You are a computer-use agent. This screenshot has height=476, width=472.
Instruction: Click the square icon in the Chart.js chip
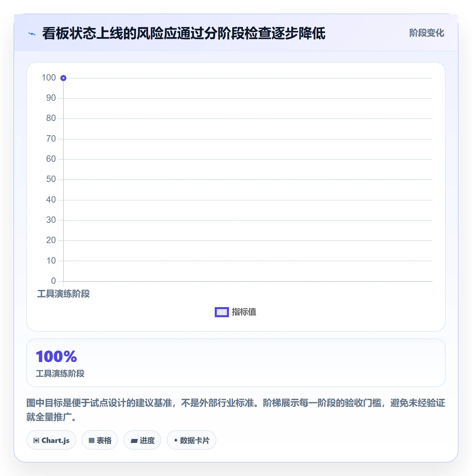[36, 440]
